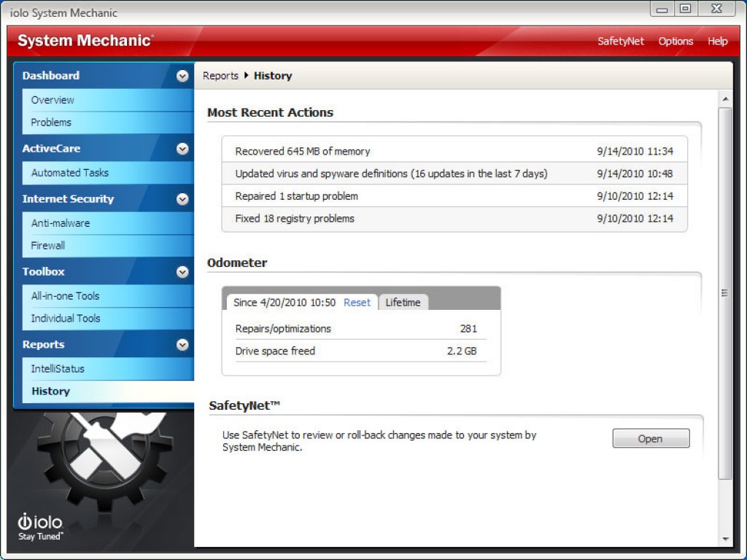The width and height of the screenshot is (747, 560).
Task: Click Help in the top bar
Action: (717, 42)
